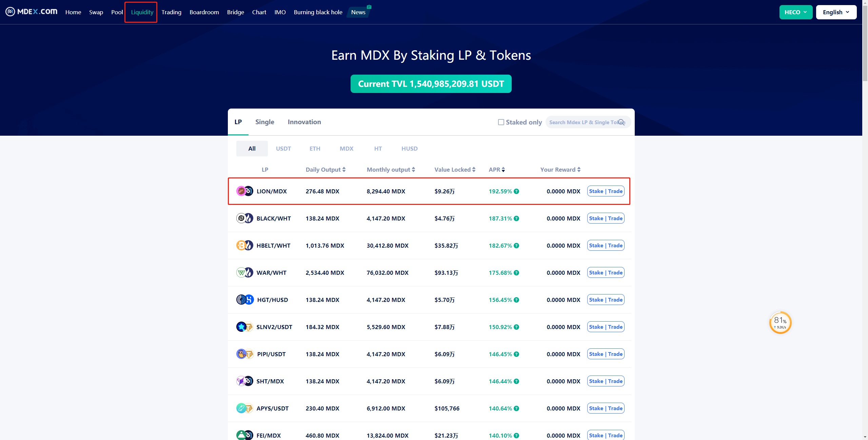Open APR info icon for APYS/USDT
The height and width of the screenshot is (440, 868).
tap(516, 408)
